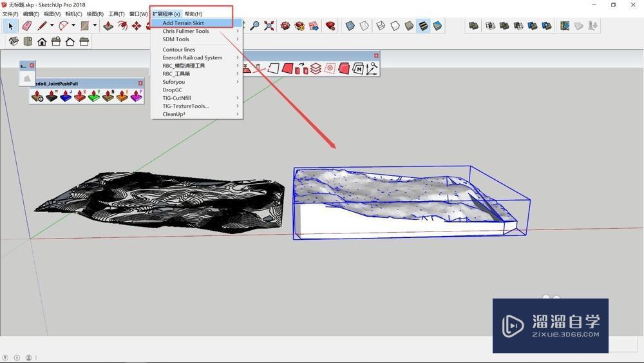Choose Add Terrain Skirt menu entry
The height and width of the screenshot is (363, 644).
coord(197,23)
